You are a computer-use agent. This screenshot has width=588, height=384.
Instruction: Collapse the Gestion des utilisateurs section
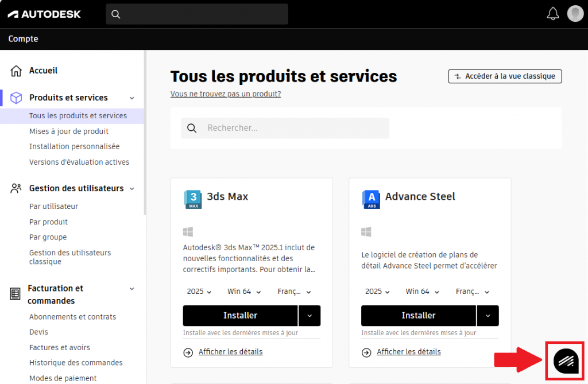[x=132, y=188]
